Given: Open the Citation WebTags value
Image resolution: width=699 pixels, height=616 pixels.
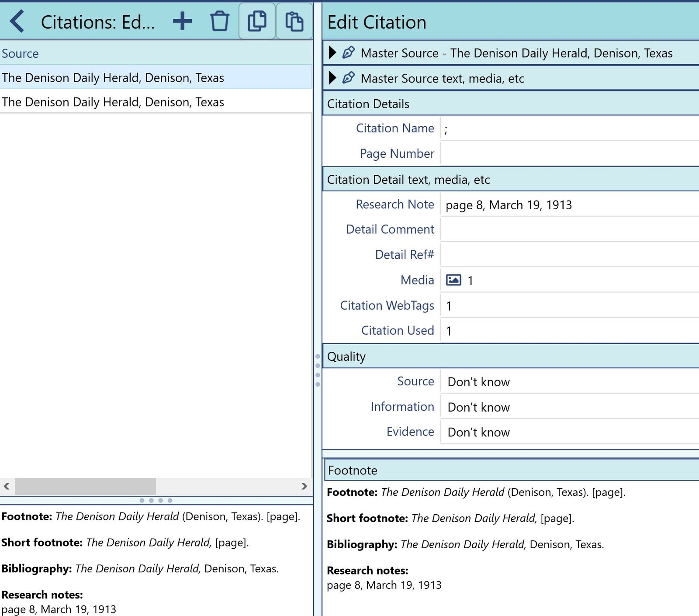Looking at the screenshot, I should click(570, 305).
